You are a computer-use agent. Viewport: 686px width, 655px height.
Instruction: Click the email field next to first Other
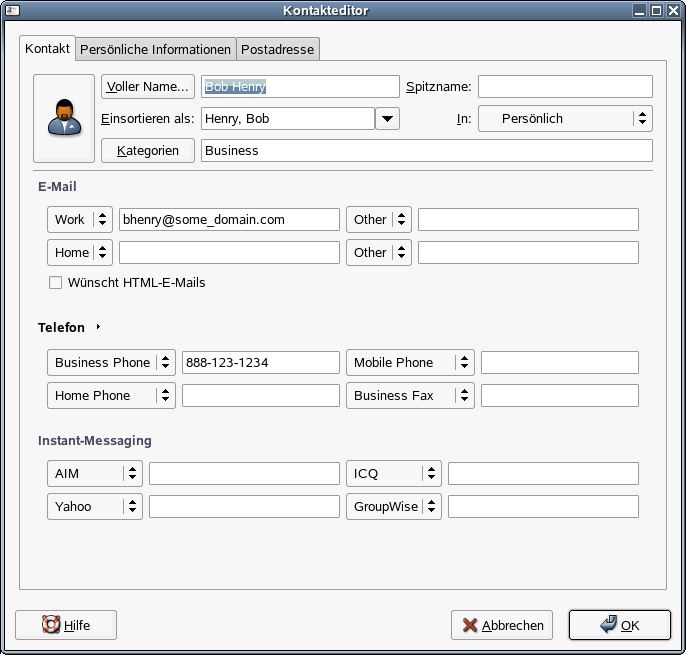528,219
